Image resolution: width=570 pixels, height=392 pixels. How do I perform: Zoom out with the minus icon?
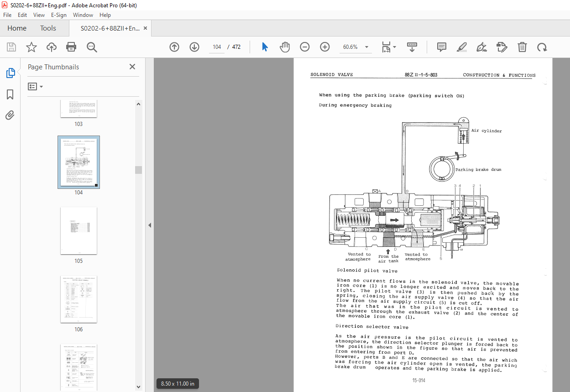305,47
